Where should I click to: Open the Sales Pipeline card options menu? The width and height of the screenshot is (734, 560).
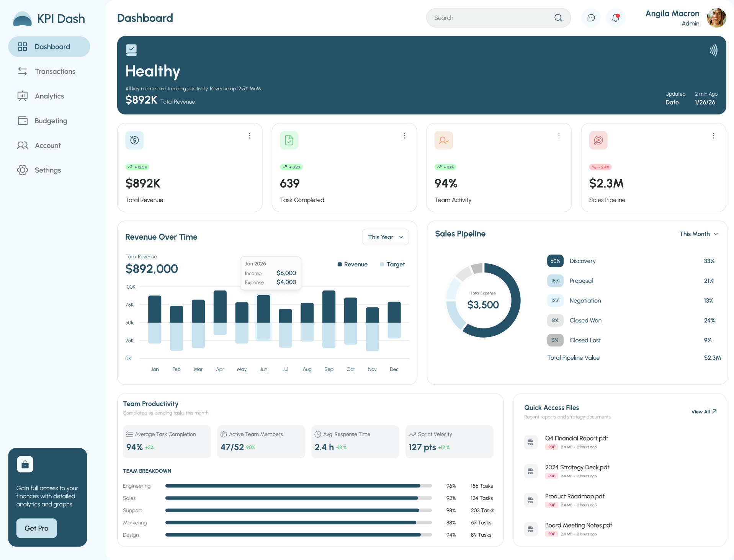(x=713, y=136)
